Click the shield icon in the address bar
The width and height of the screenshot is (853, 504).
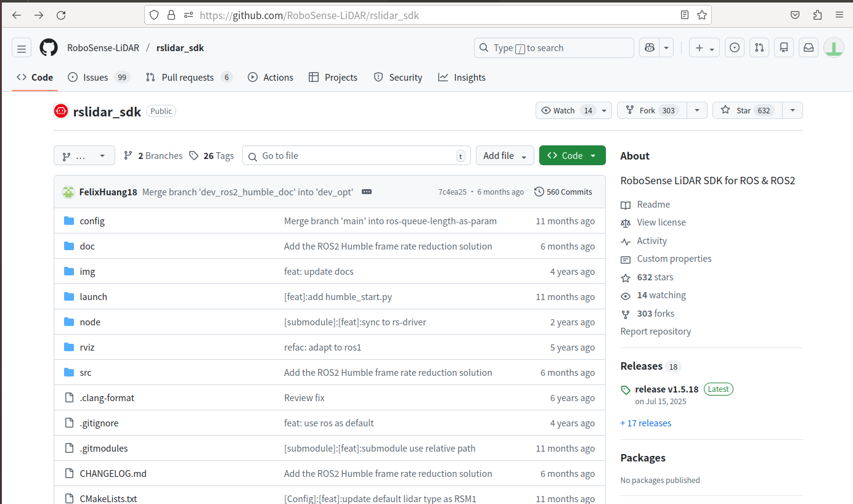click(154, 15)
